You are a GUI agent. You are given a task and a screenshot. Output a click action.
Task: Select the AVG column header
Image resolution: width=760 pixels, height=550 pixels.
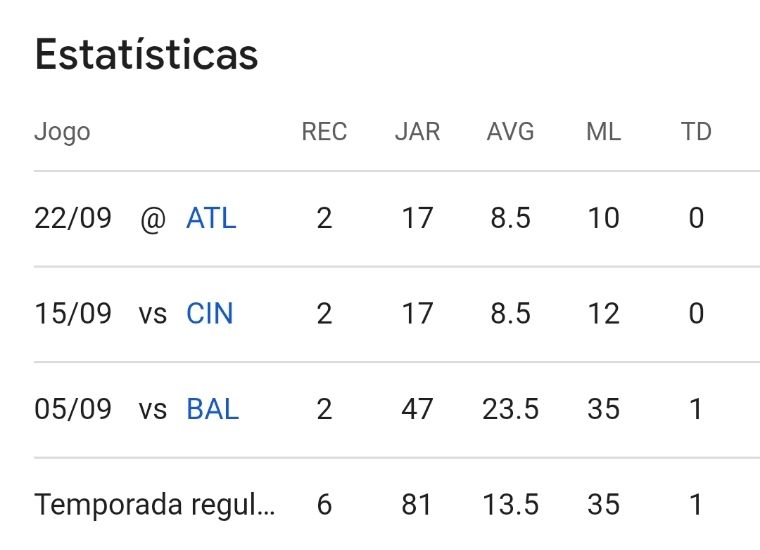[510, 132]
